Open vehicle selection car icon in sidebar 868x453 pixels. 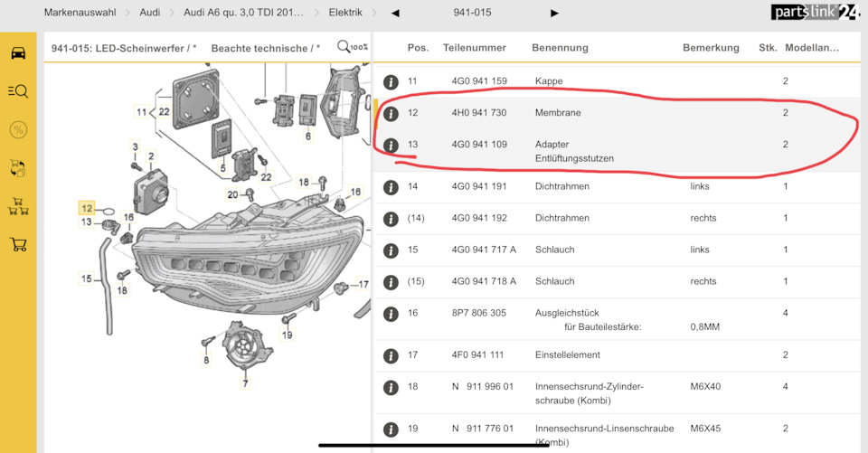[x=18, y=52]
